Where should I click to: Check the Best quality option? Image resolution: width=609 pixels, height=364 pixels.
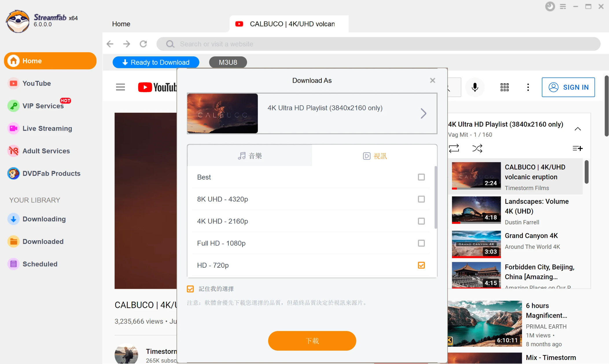421,177
